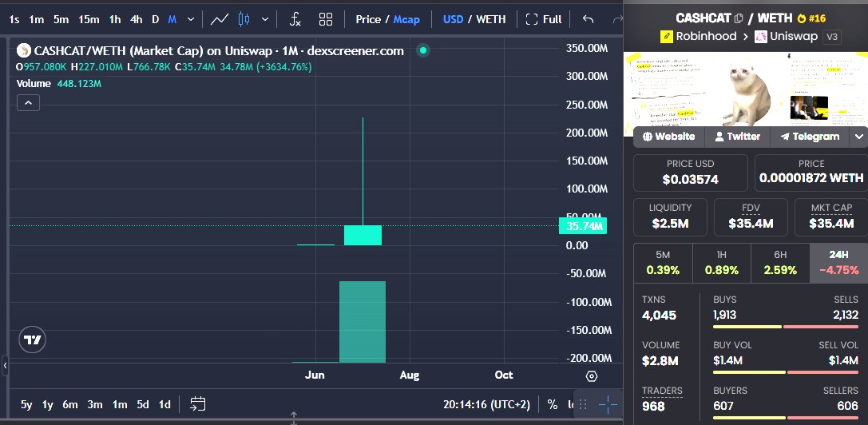
Task: Expand chart type dropdown arrow
Action: coord(265,19)
